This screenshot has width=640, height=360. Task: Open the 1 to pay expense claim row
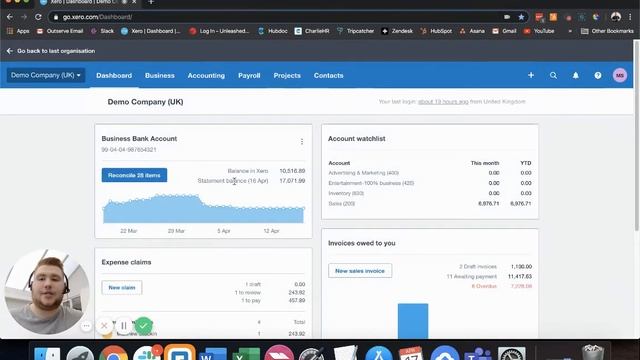click(251, 300)
